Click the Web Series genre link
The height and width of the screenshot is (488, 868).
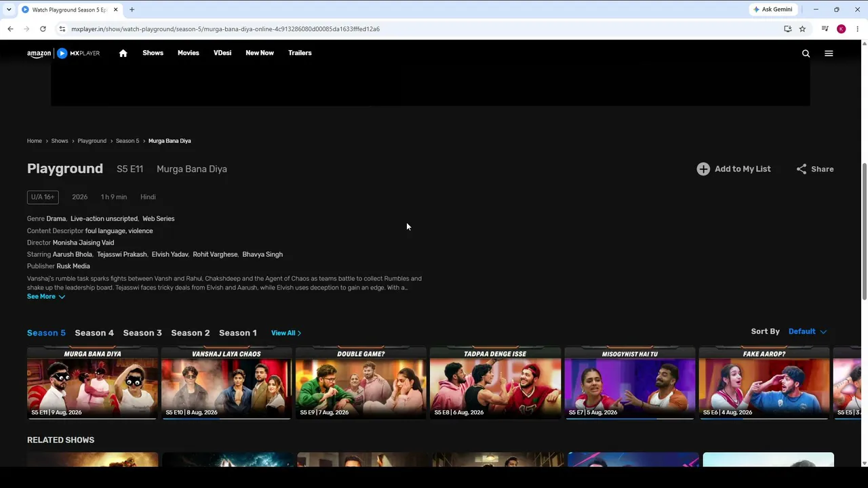click(158, 219)
